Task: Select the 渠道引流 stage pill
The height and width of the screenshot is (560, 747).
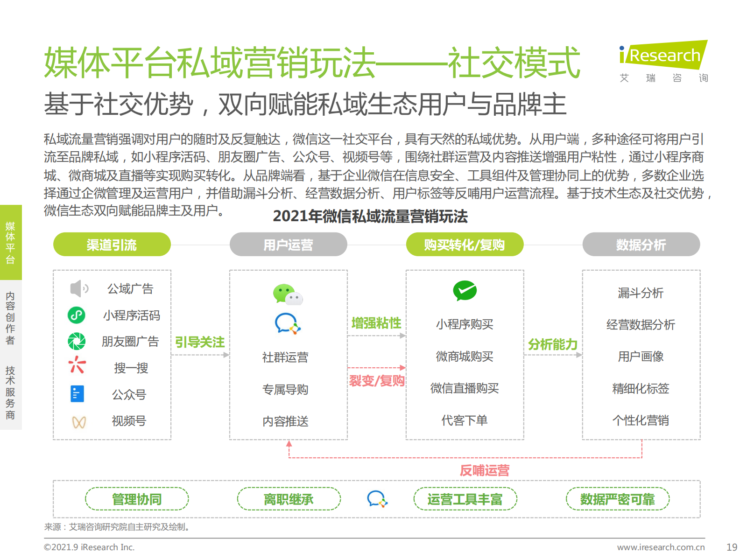Action: [112, 245]
